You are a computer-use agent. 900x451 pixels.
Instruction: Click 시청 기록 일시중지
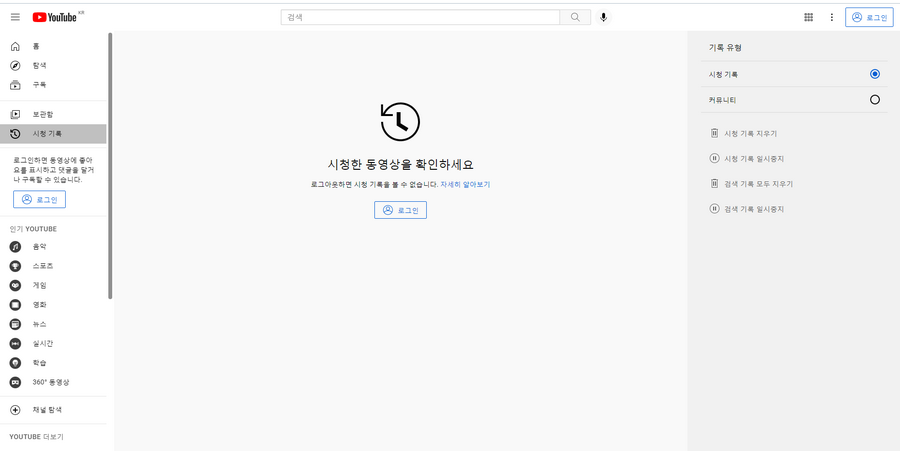[x=747, y=158]
